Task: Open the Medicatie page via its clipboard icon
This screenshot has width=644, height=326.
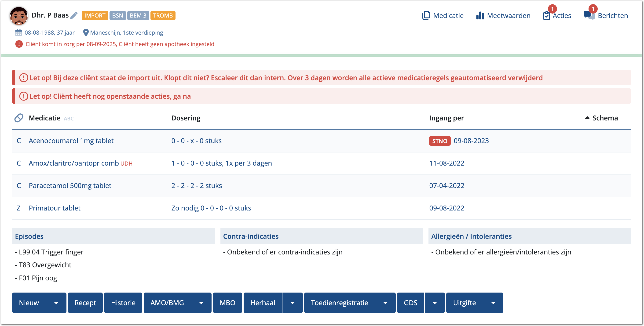Action: click(426, 15)
